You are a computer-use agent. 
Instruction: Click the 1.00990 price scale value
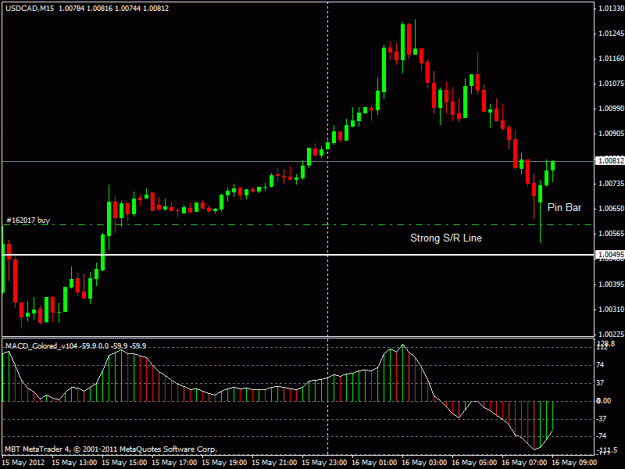[x=611, y=108]
